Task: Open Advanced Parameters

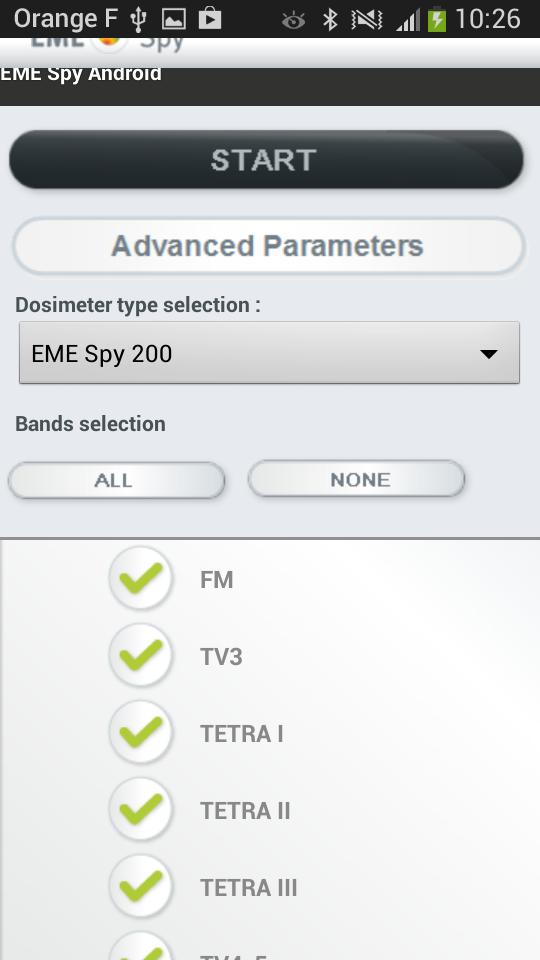Action: [x=268, y=246]
